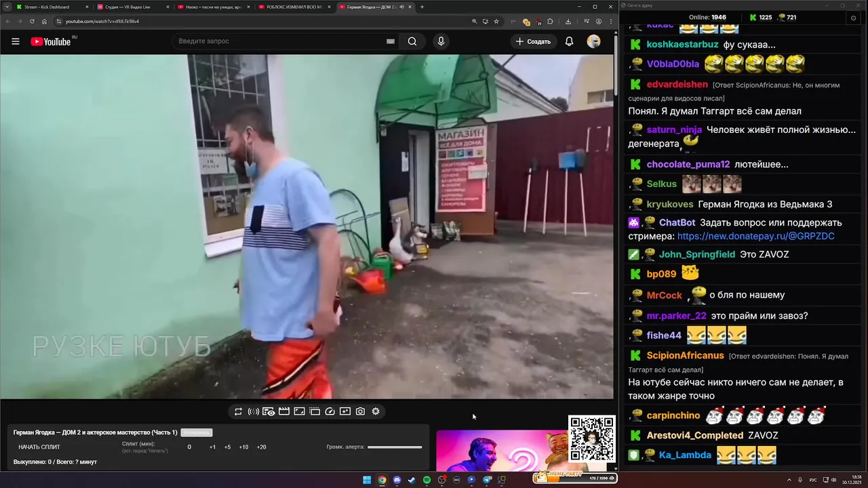Add +10 minutes to split

coord(243,447)
